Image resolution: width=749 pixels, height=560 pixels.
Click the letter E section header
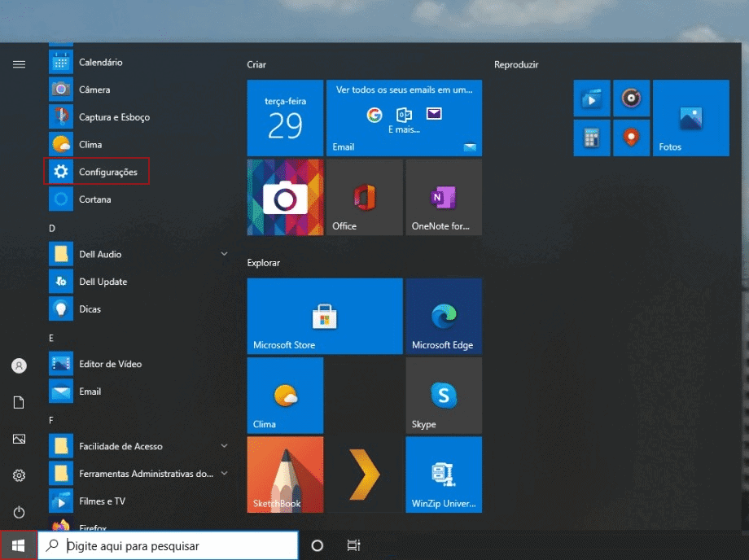click(51, 338)
